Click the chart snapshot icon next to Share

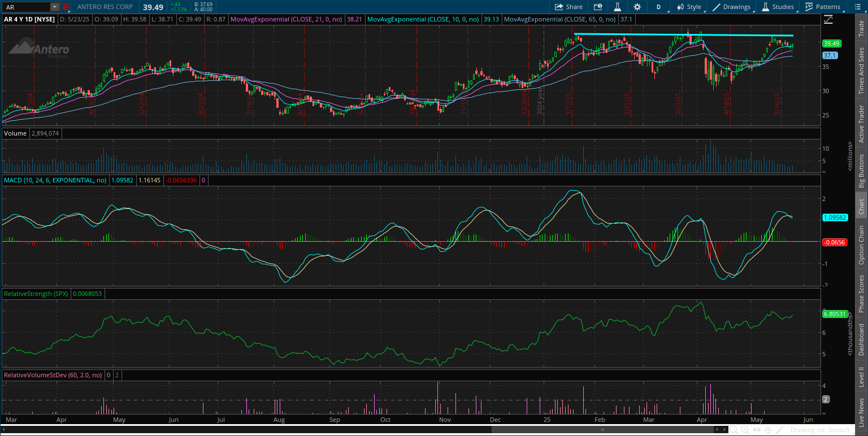pyautogui.click(x=598, y=7)
